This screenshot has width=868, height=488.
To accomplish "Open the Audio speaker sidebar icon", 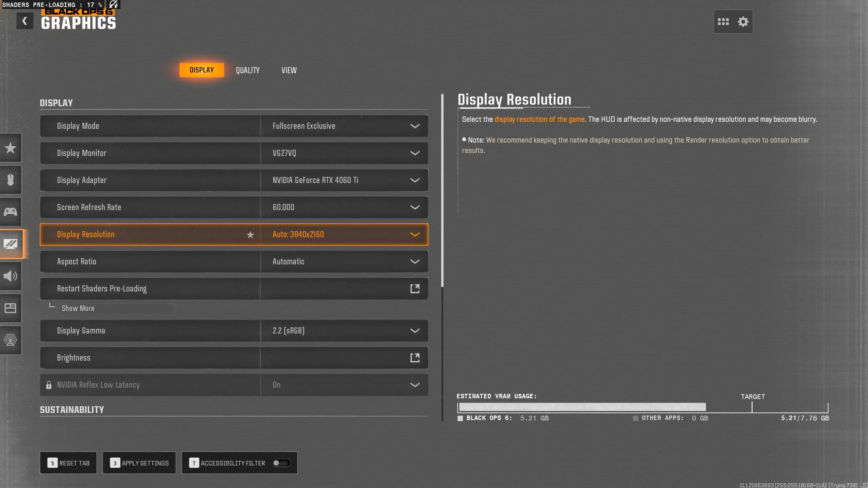I will 11,276.
